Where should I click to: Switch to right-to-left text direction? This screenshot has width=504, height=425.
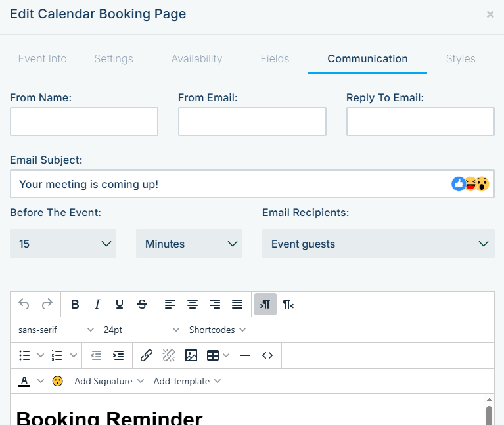click(288, 304)
